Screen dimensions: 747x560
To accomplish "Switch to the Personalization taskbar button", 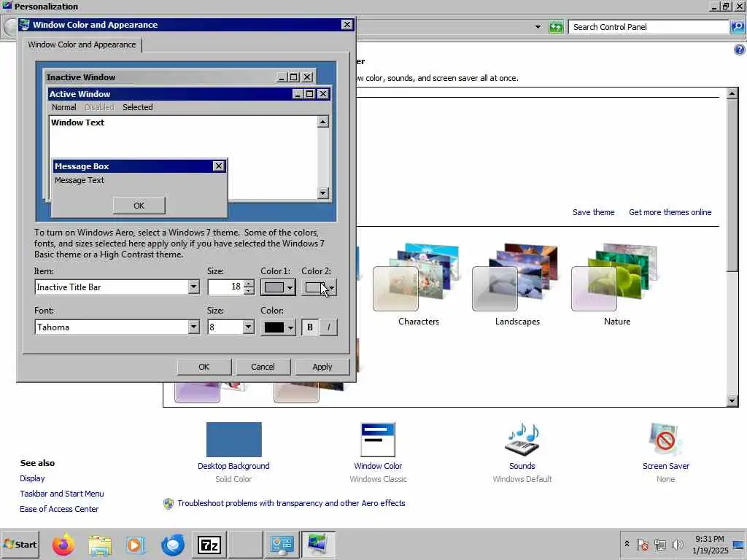I will tap(318, 544).
